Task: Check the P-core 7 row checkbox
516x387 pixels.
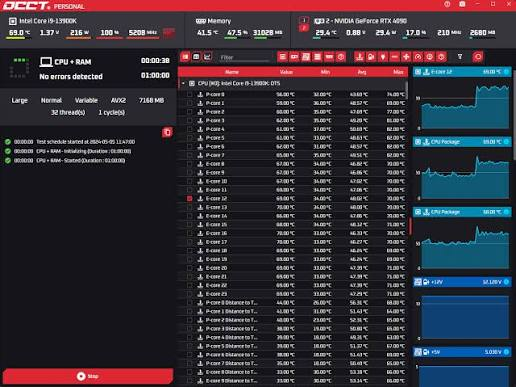Action: 190,155
